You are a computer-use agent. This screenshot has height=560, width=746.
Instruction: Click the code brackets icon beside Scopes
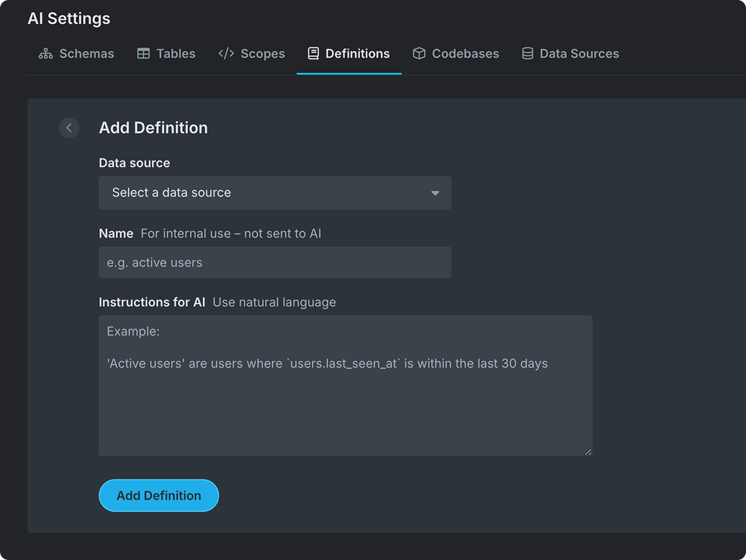tap(226, 54)
